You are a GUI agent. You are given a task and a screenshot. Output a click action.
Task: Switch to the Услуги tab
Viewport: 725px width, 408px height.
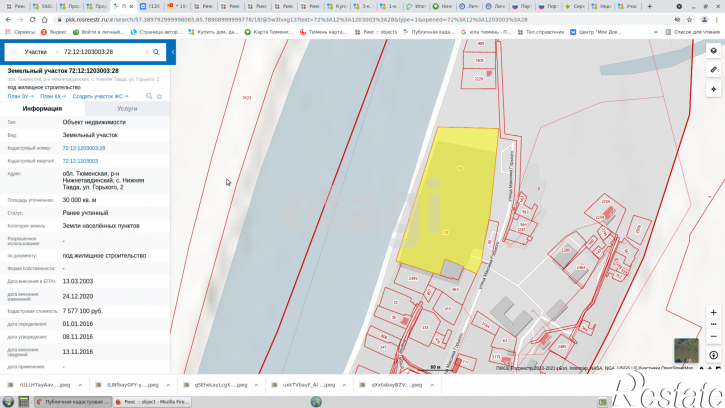pos(127,108)
